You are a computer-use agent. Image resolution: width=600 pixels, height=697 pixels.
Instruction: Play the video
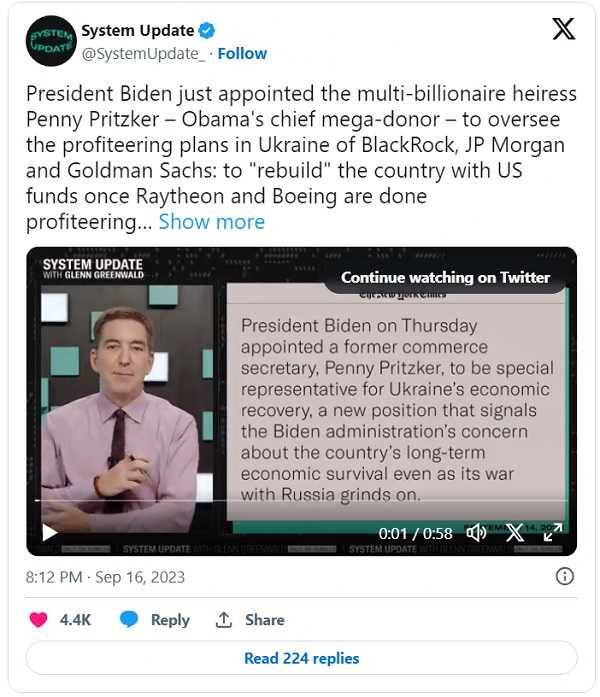[x=49, y=532]
